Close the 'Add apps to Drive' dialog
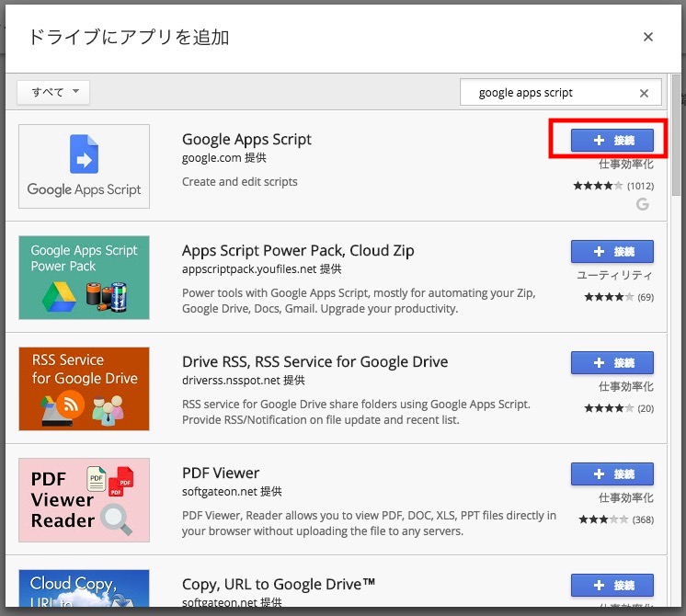The width and height of the screenshot is (686, 616). pos(648,37)
